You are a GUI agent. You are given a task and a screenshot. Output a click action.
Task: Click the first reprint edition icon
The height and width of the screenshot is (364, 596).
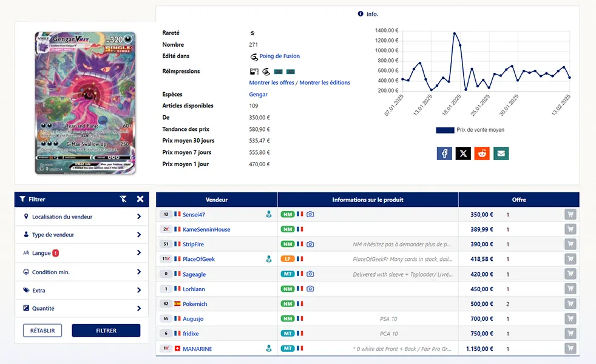pos(254,71)
